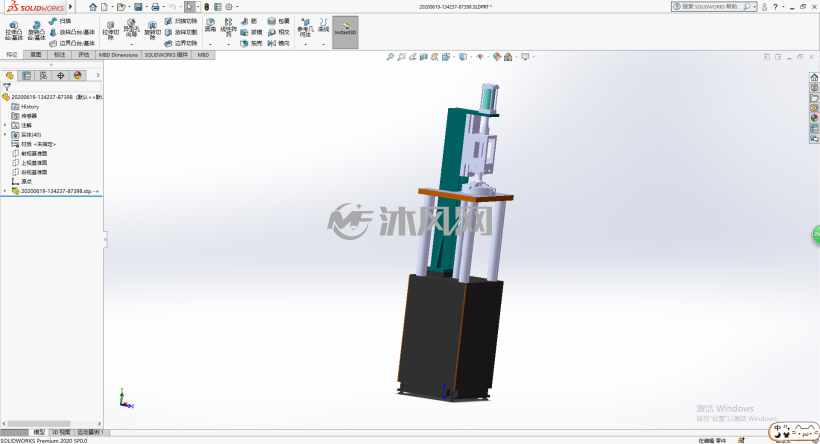Switch to the MBD tab
This screenshot has width=820, height=444.
[x=203, y=54]
